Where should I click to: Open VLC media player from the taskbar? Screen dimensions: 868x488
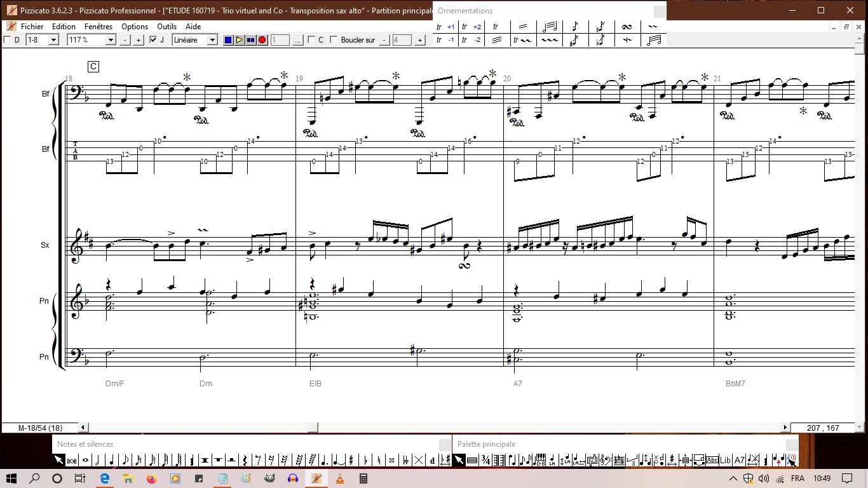339,478
